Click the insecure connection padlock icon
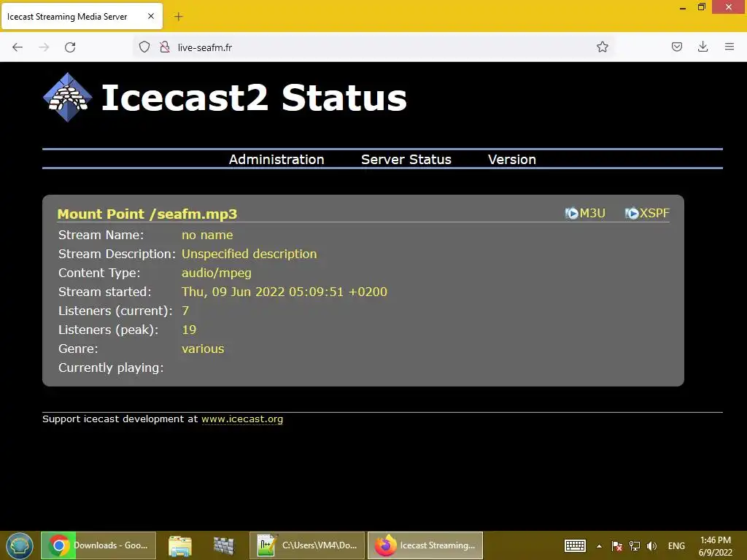Viewport: 747px width, 560px height. [x=165, y=47]
